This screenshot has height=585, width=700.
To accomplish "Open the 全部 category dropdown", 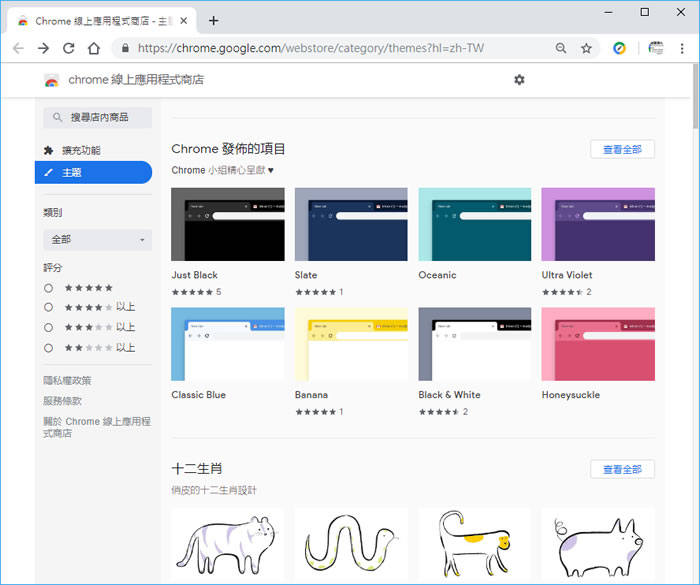I will 97,240.
